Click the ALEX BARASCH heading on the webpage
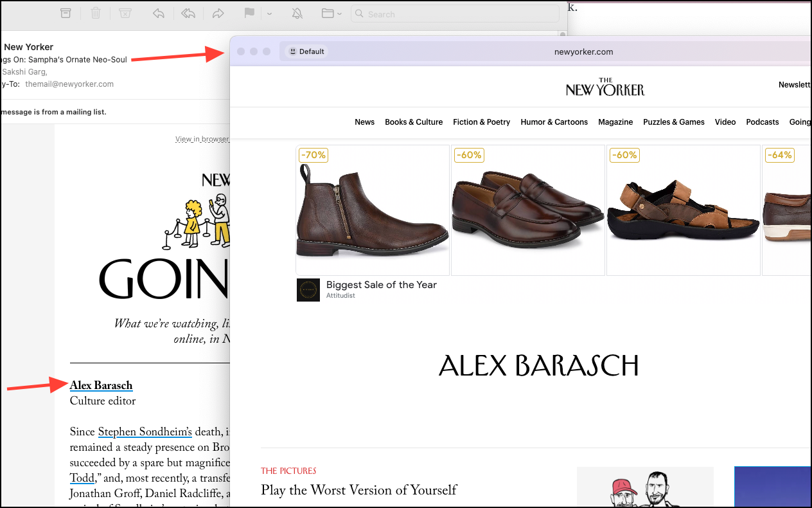The width and height of the screenshot is (812, 508). [538, 366]
